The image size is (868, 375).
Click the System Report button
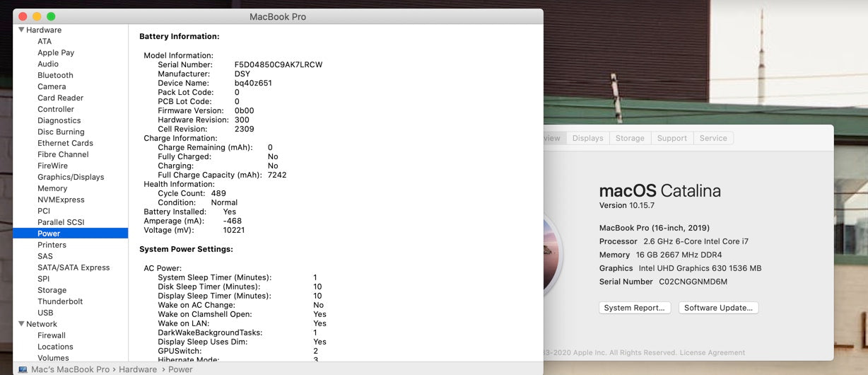point(635,308)
